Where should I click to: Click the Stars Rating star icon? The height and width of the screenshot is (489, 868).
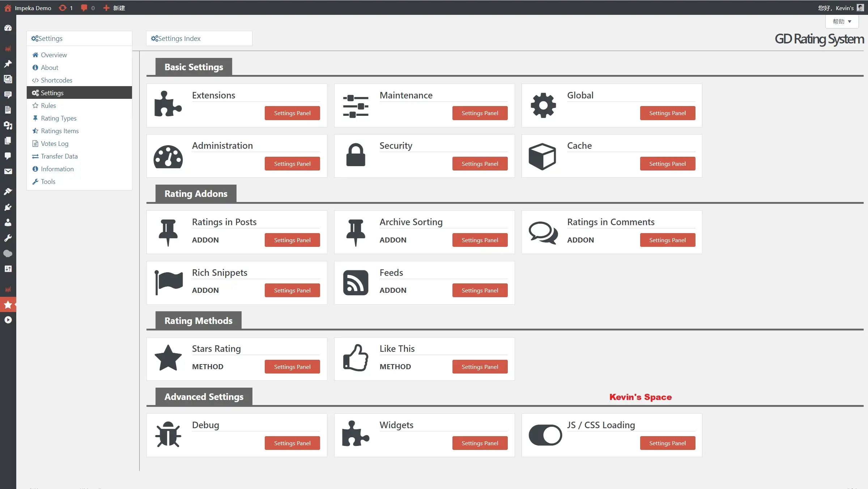click(168, 358)
